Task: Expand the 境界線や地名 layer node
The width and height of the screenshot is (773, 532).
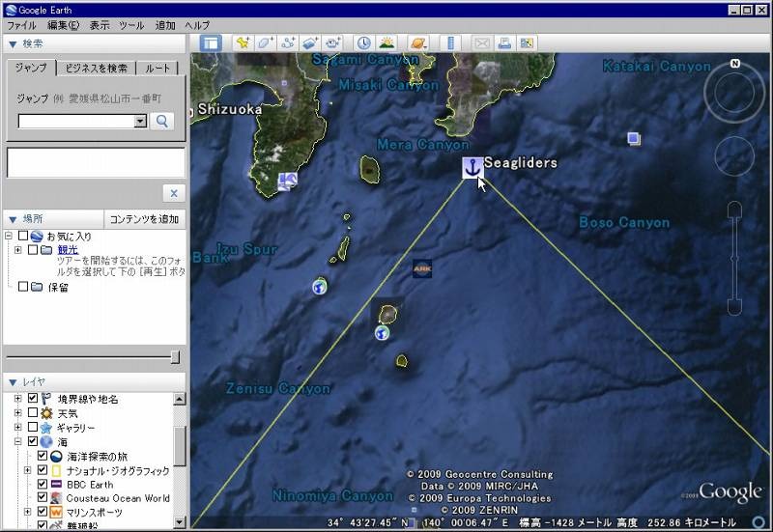Action: tap(18, 398)
